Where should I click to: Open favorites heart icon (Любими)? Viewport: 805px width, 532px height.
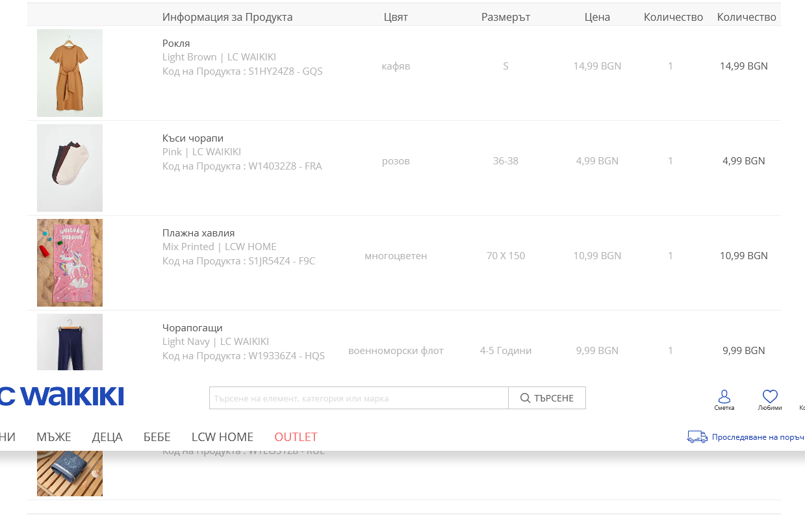[770, 397]
